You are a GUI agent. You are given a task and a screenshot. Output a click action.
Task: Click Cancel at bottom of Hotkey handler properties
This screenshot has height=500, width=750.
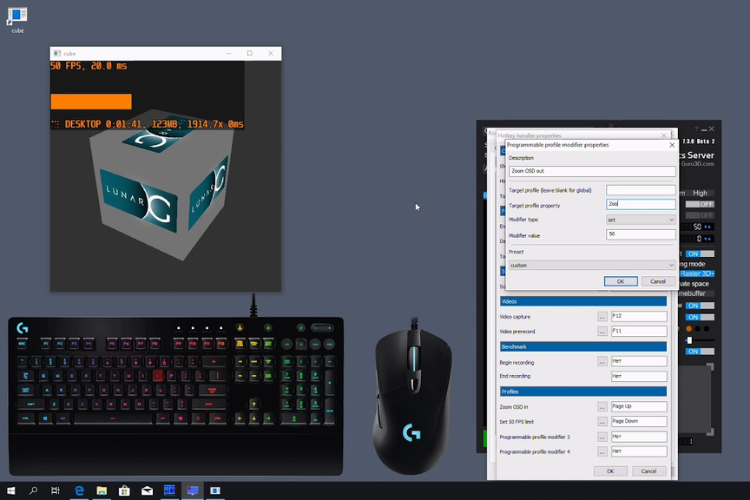coord(649,471)
